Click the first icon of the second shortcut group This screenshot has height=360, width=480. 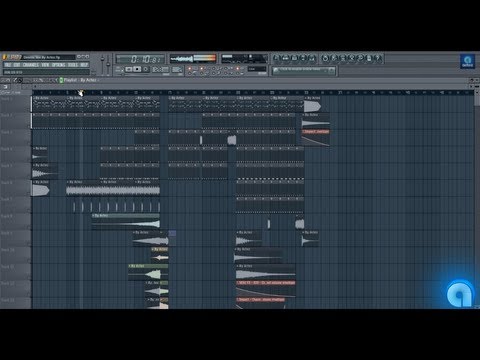325,58
